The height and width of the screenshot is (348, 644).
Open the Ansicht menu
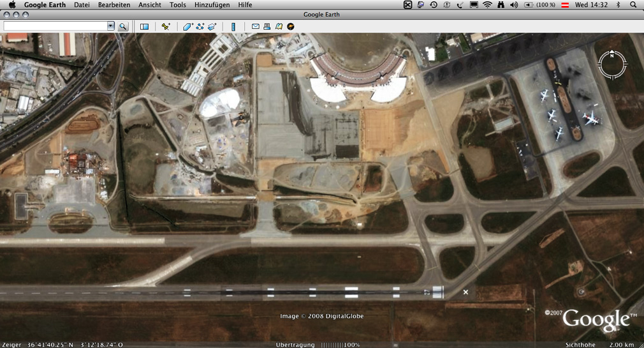(150, 4)
